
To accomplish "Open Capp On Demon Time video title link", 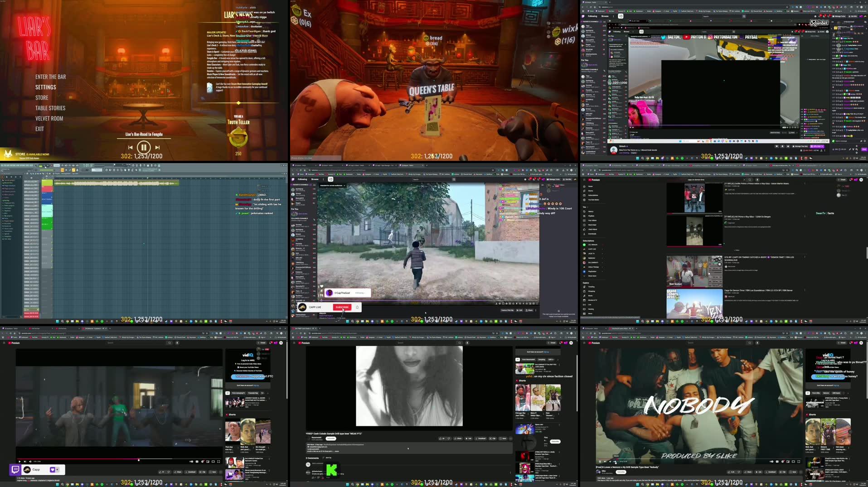I will [758, 290].
